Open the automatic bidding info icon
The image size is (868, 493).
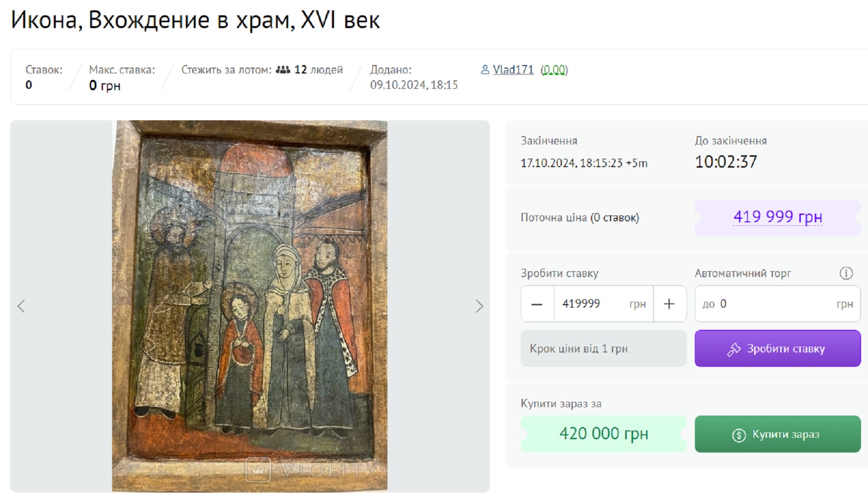pos(846,273)
